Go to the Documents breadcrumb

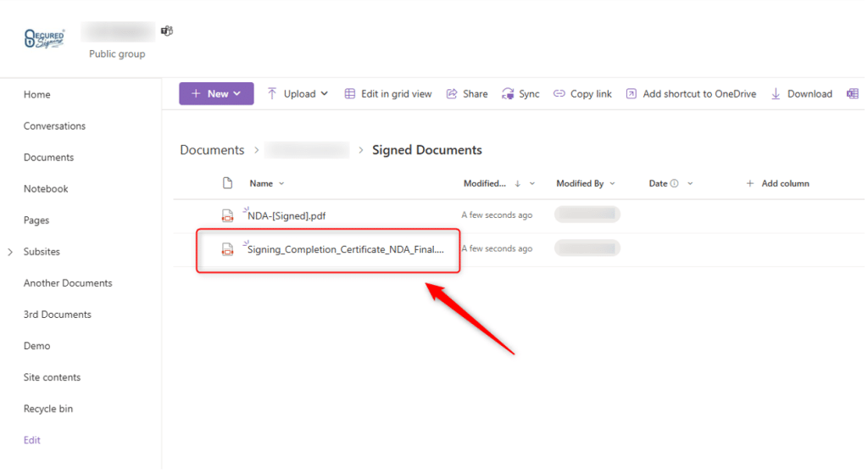pyautogui.click(x=212, y=150)
